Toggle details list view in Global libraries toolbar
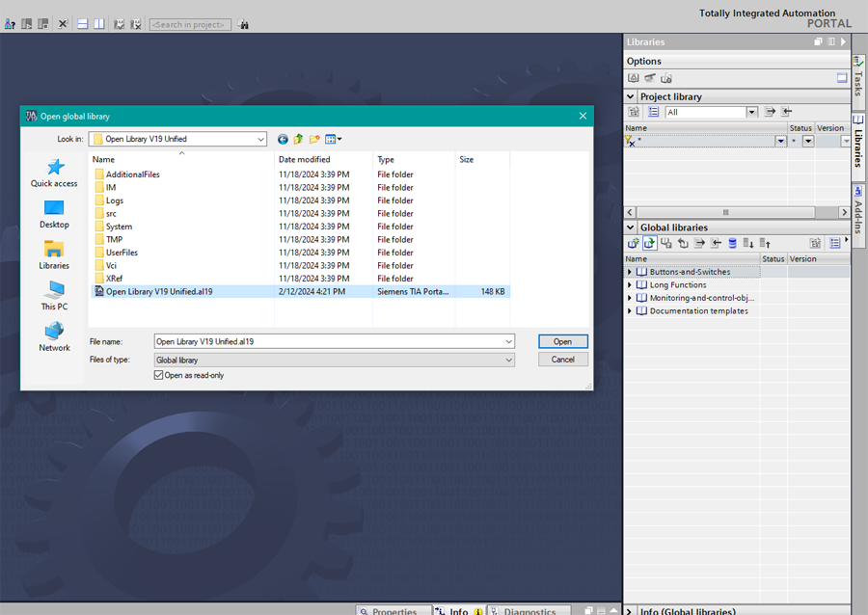 point(835,243)
